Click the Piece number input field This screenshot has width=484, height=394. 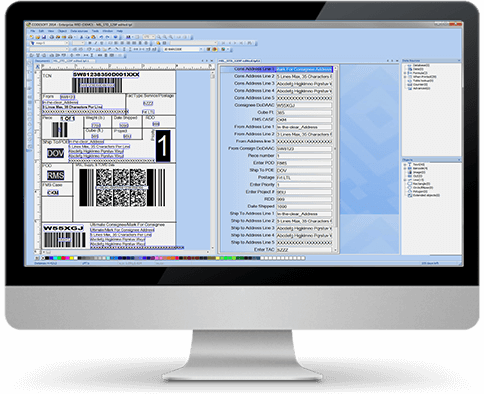coord(304,156)
